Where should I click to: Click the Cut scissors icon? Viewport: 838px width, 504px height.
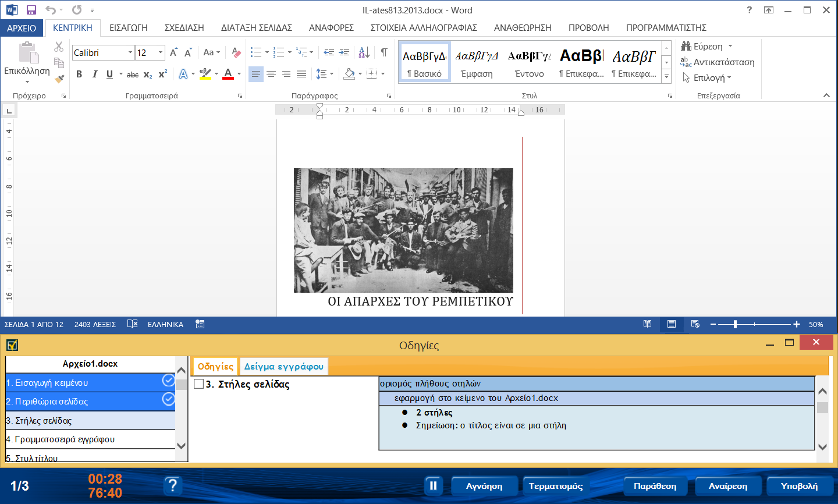[x=59, y=47]
